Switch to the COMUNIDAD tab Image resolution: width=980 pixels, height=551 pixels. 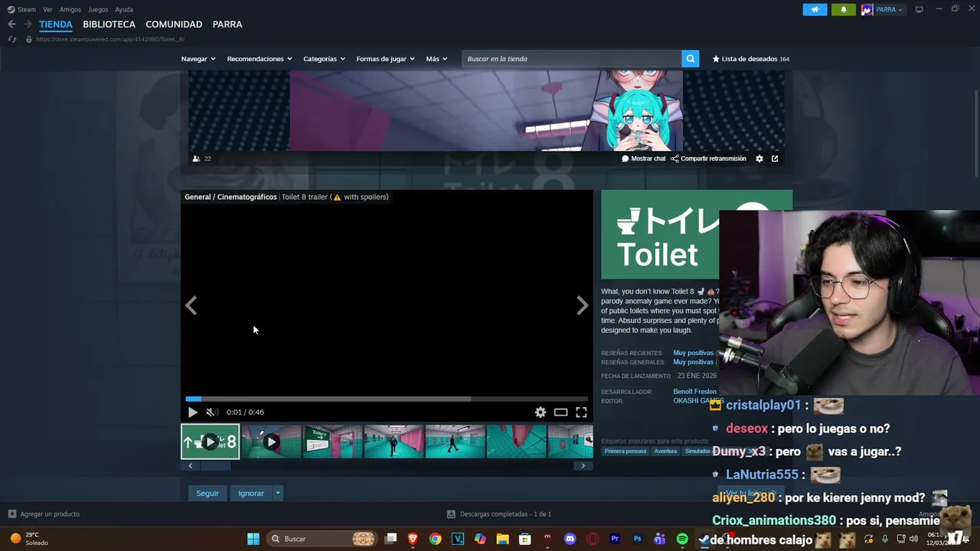click(x=174, y=24)
